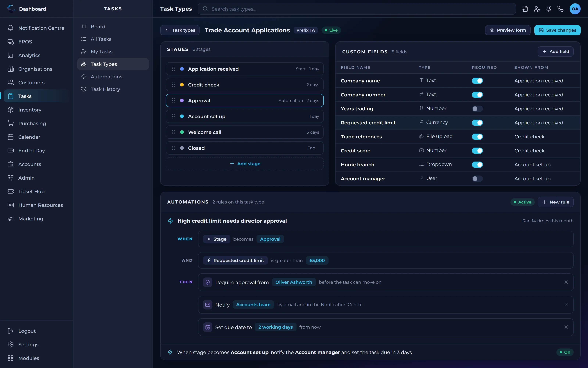Click the drag handle on Credit check stage
Image resolution: width=588 pixels, height=368 pixels.
coord(173,85)
